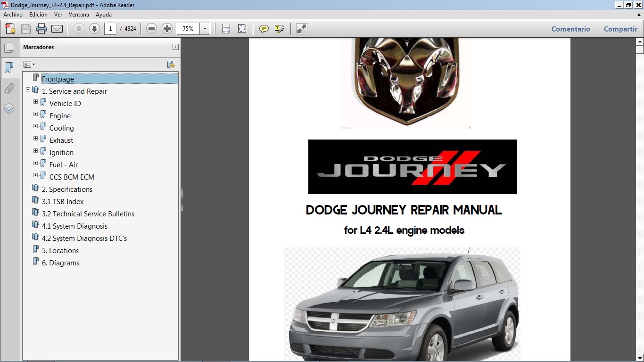The height and width of the screenshot is (362, 644).
Task: Click the document scrollbar up arrow
Action: [640, 41]
